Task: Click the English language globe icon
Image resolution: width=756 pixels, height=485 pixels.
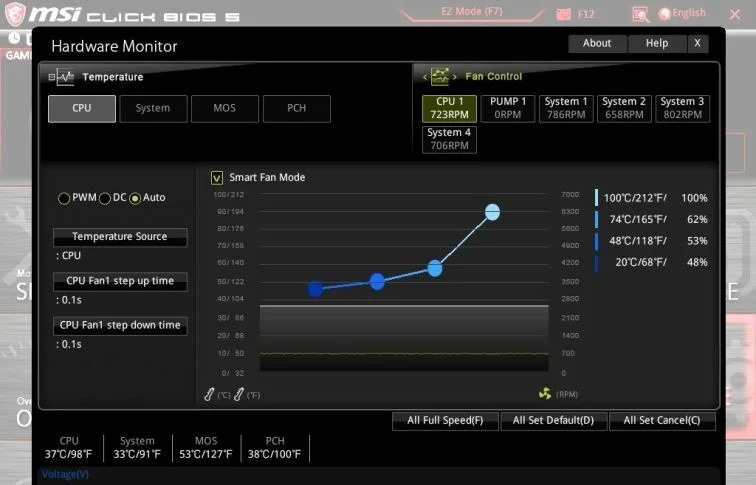Action: (665, 14)
